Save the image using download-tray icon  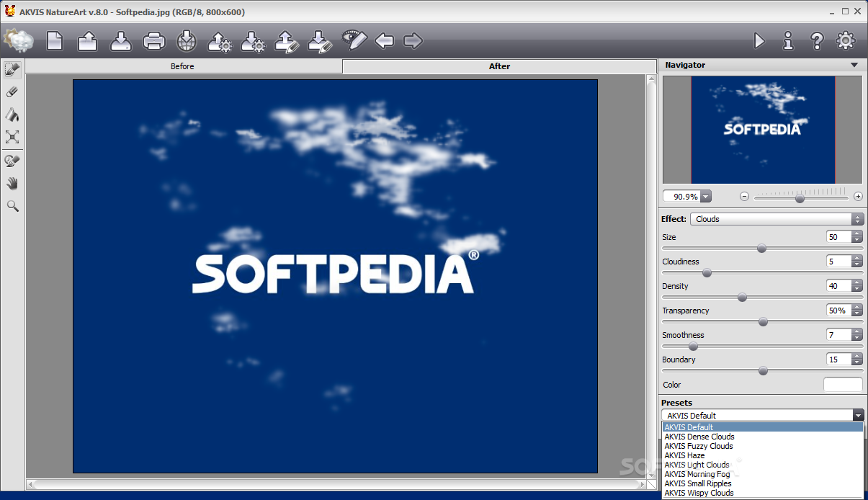121,40
